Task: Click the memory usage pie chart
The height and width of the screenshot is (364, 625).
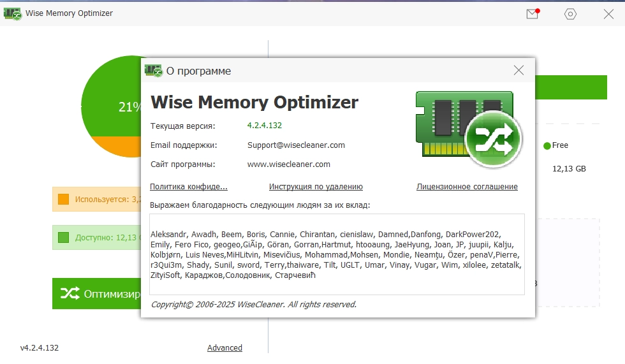Action: pyautogui.click(x=111, y=106)
